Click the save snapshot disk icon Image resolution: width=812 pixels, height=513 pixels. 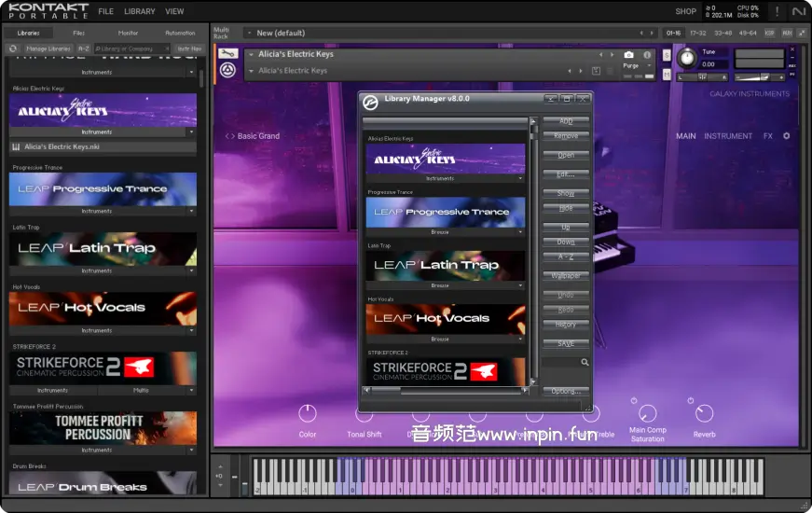pos(596,71)
